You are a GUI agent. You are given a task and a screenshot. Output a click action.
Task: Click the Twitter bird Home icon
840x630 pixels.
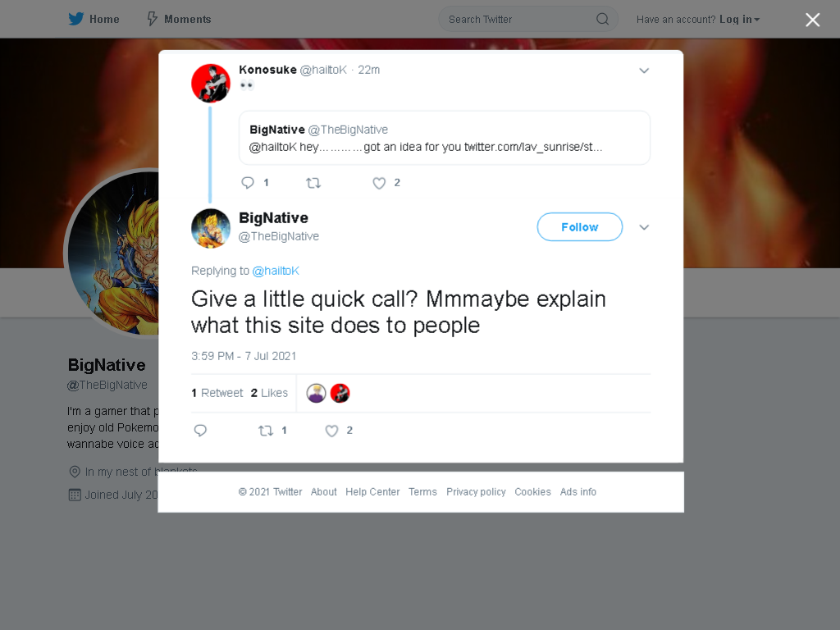pos(75,19)
